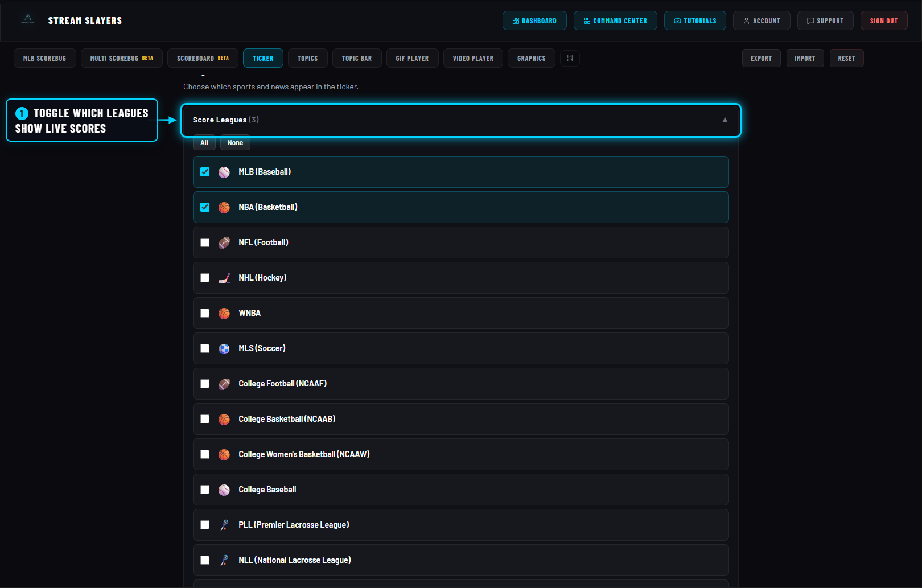
Task: Click the College Baseball label text
Action: [x=267, y=490]
